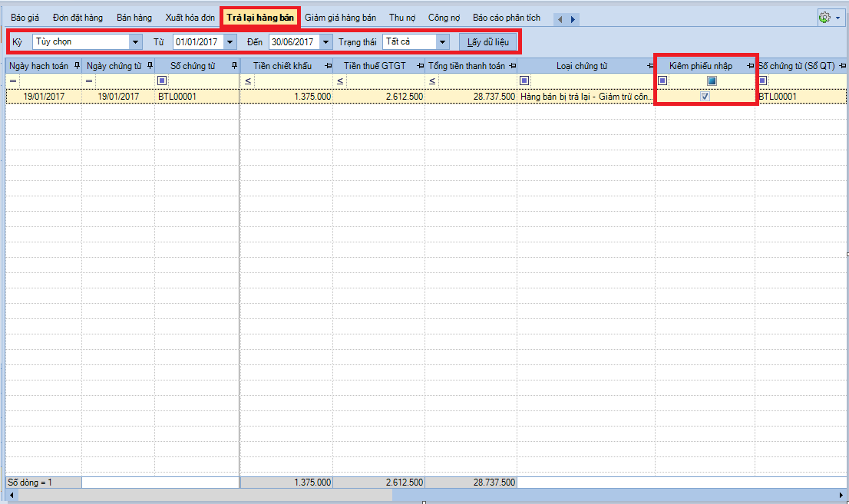Pin the Tiền thuế GTGT column

coord(420,66)
